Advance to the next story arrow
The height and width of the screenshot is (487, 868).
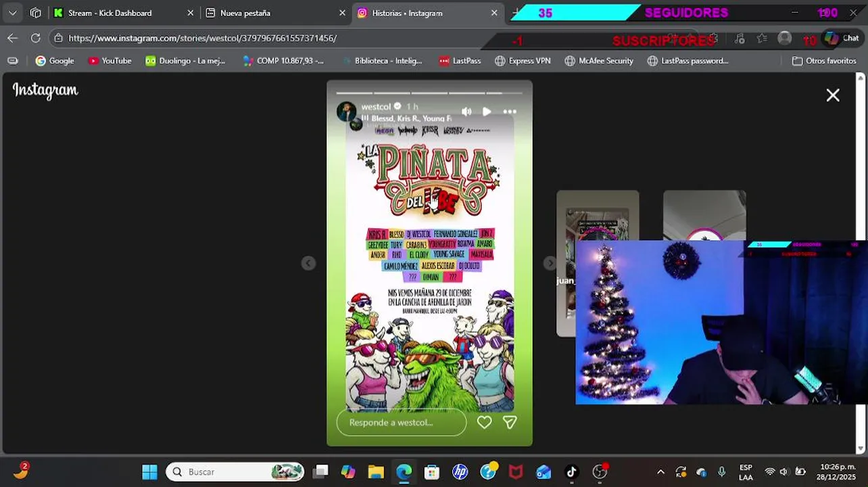pos(550,263)
